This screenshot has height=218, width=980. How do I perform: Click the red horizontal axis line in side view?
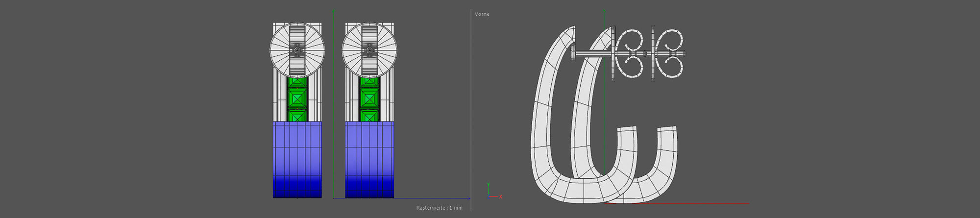[710, 203]
